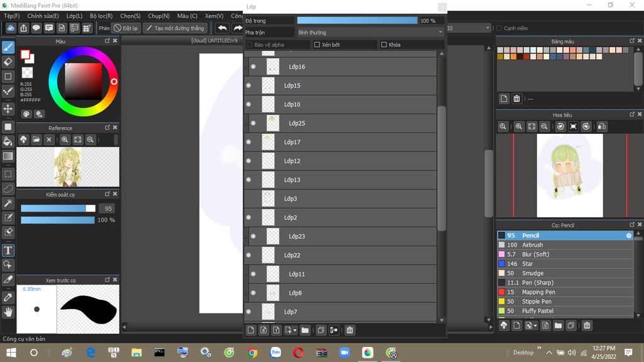Viewport: 644px width, 362px height.
Task: Select the Mapping Pen brush
Action: point(565,292)
